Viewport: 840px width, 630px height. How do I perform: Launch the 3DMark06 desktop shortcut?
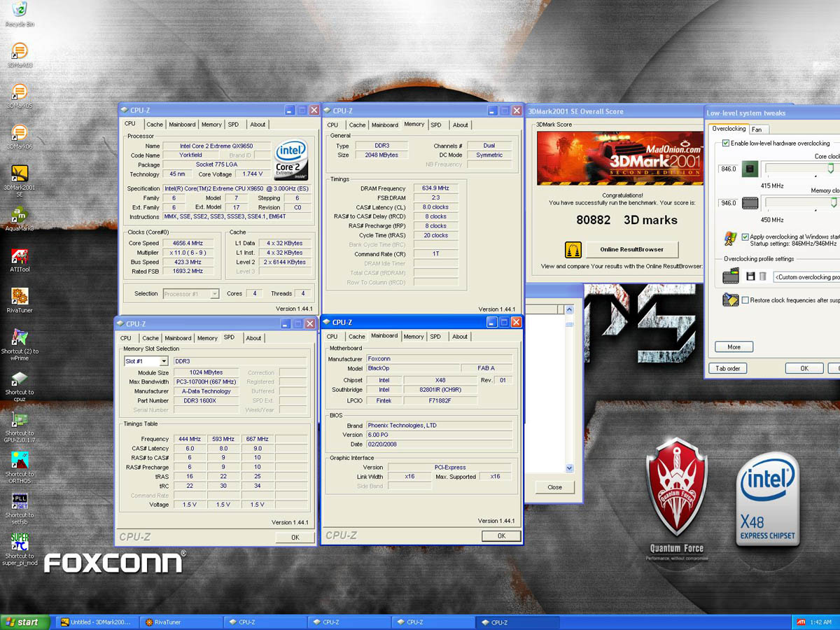(x=20, y=133)
